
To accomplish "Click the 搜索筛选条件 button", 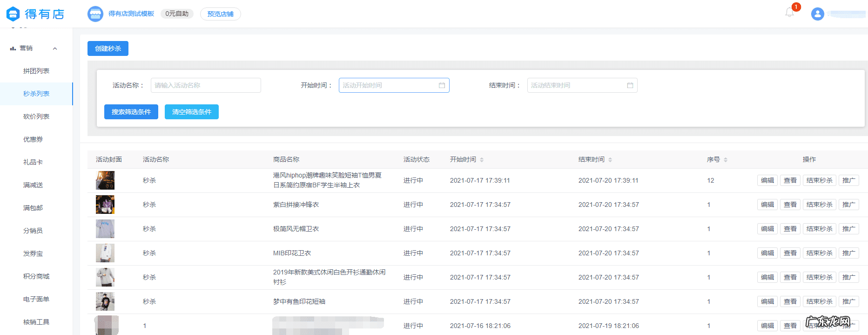I will click(x=131, y=112).
